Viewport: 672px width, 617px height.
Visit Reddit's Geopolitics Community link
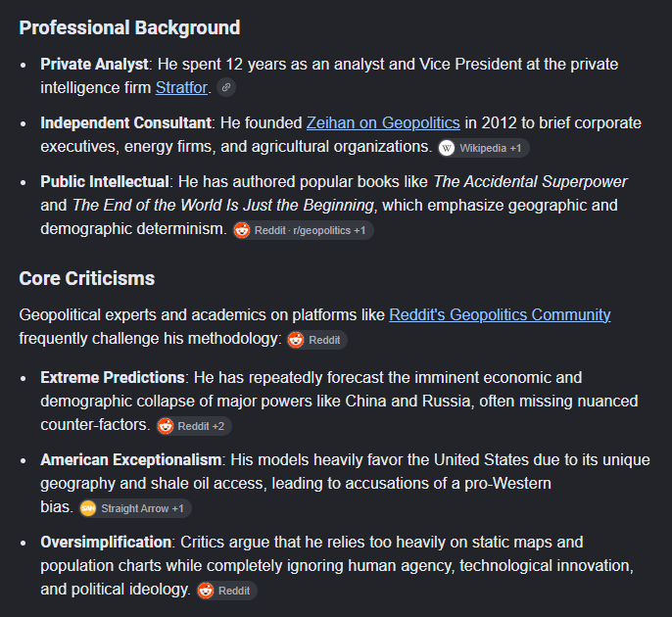[500, 315]
